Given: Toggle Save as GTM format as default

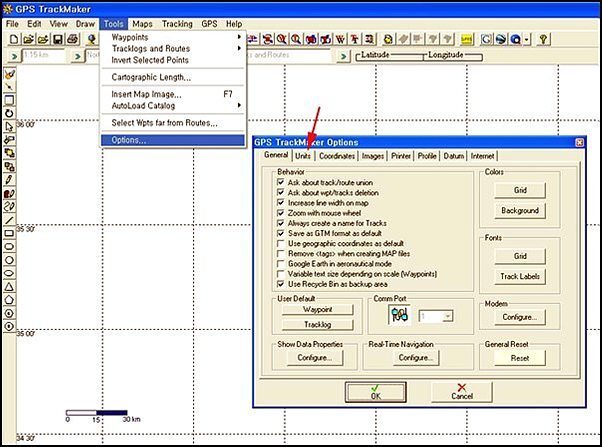Looking at the screenshot, I should [281, 233].
